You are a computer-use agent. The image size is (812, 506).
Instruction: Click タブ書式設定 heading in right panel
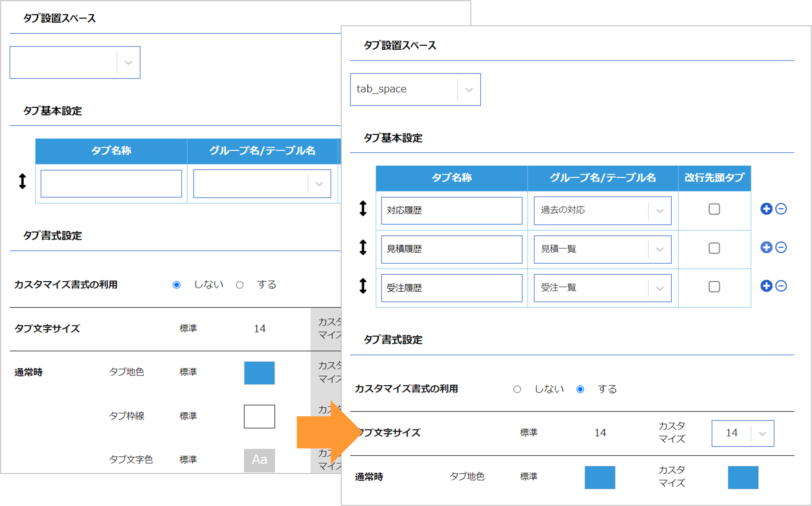tap(393, 340)
